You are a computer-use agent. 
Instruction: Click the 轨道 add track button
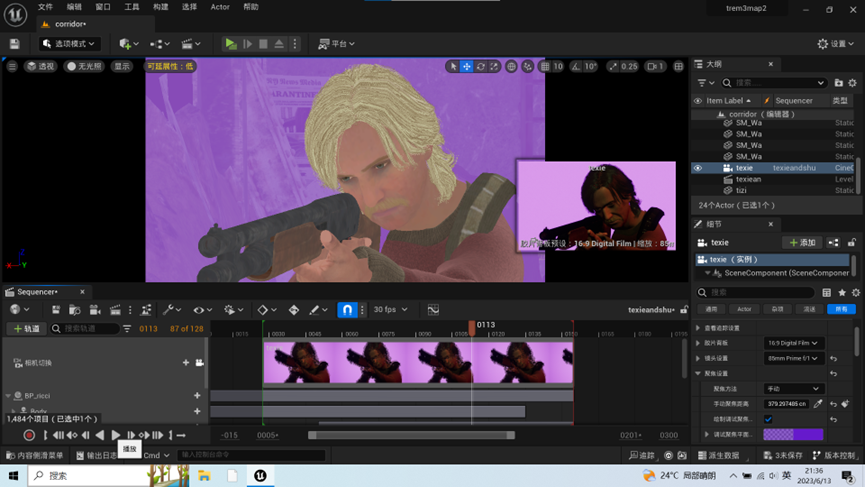pyautogui.click(x=27, y=328)
